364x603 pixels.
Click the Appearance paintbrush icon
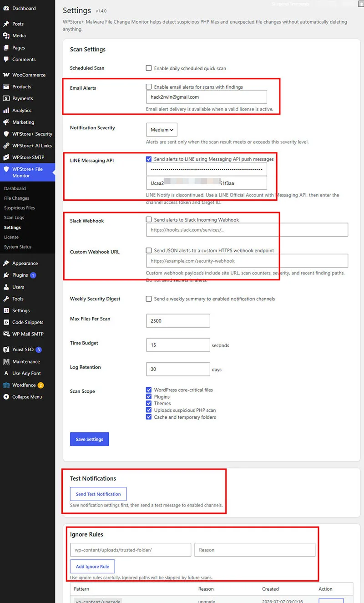coord(6,263)
